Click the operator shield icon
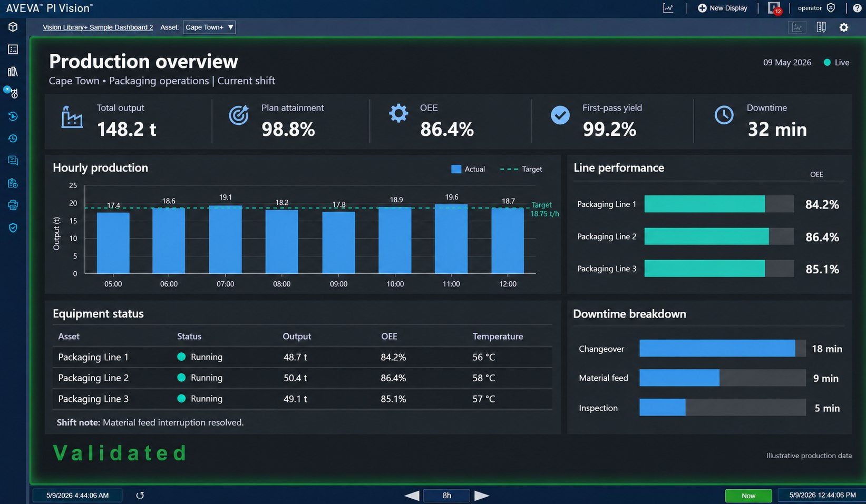 pos(831,8)
